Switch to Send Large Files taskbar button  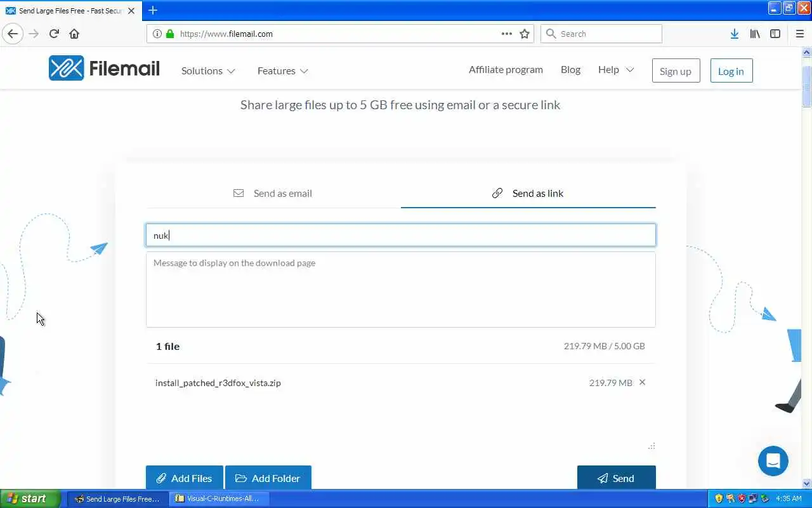(117, 498)
